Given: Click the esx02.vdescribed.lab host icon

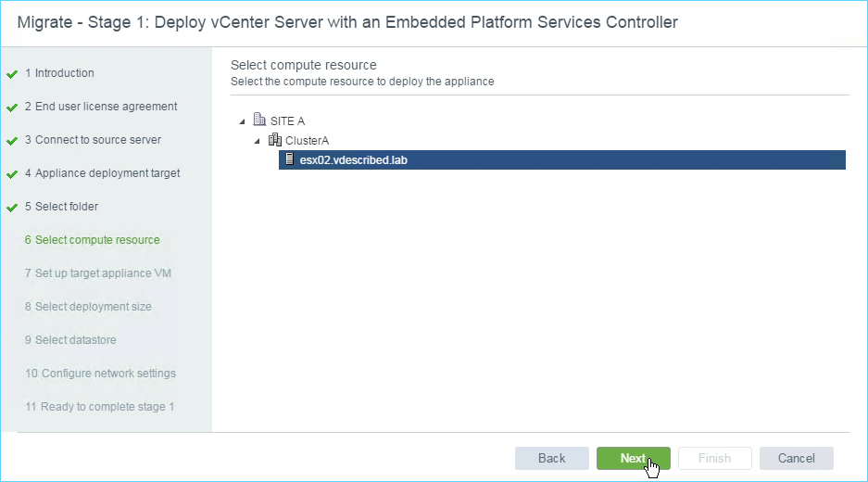Looking at the screenshot, I should (x=289, y=159).
